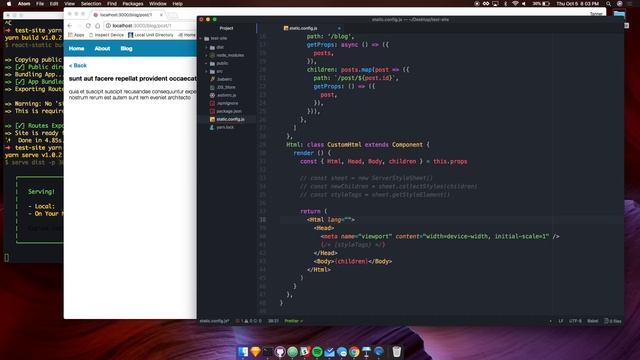Click the Back link on blog post
The width and height of the screenshot is (640, 360).
tap(78, 65)
